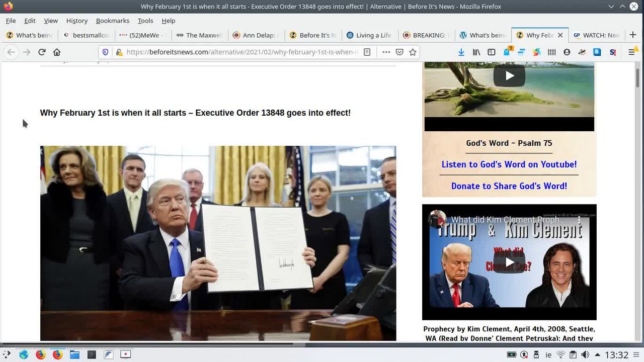Save page to Pocket
The image size is (644, 362).
click(399, 52)
